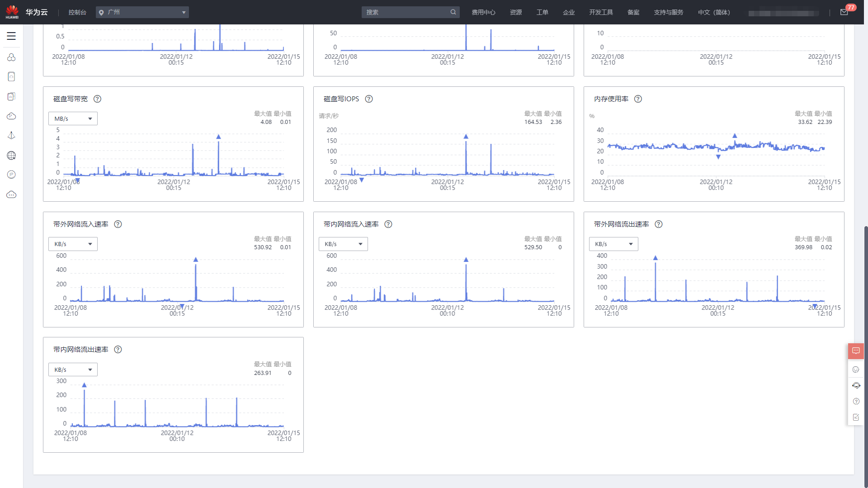Image resolution: width=868 pixels, height=488 pixels.
Task: Click max value 263.91 in 带内网络流出速率
Action: [x=263, y=373]
